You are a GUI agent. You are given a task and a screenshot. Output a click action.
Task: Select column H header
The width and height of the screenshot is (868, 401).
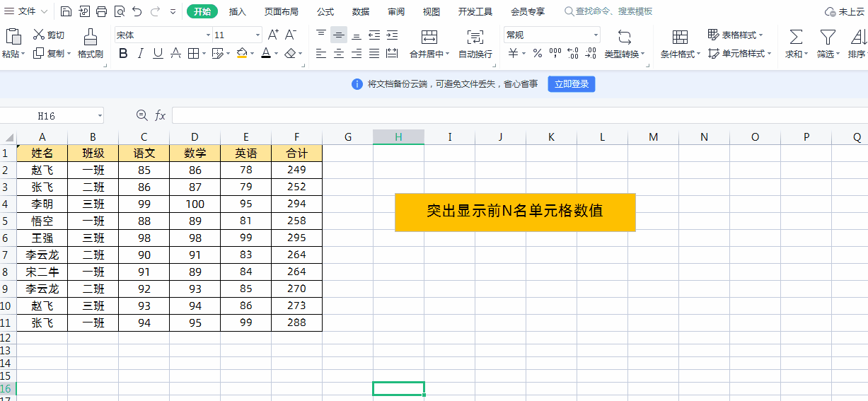point(398,137)
